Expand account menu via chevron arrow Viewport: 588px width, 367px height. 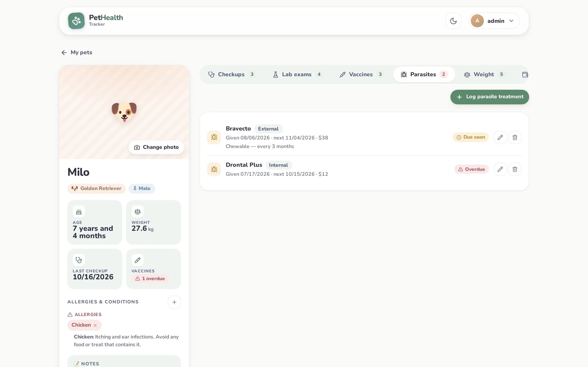(511, 21)
